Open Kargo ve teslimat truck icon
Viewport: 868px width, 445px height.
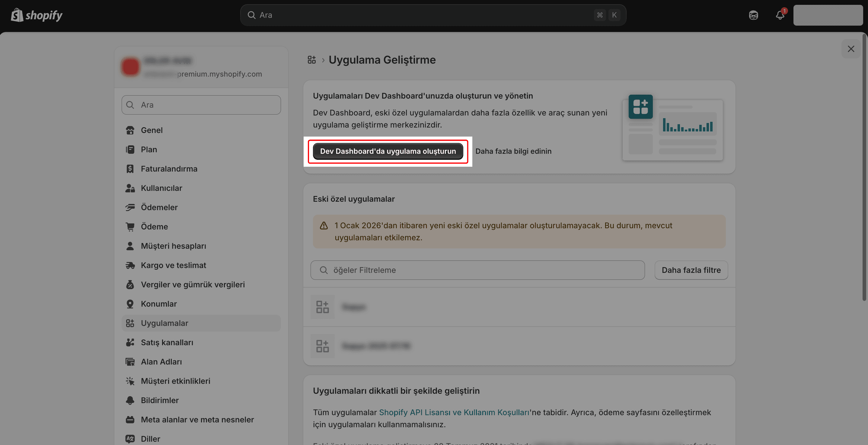point(130,266)
